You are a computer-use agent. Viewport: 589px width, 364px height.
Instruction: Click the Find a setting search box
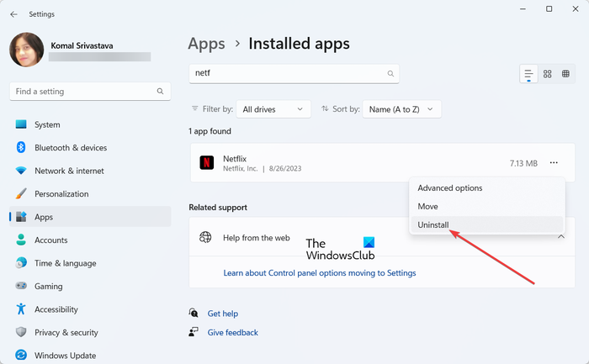pos(84,91)
